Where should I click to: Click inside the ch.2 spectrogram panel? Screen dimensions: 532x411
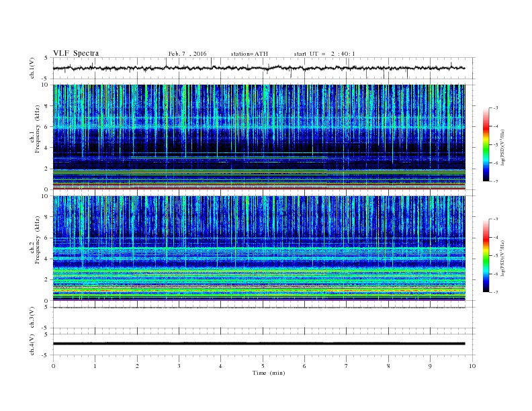(x=259, y=248)
